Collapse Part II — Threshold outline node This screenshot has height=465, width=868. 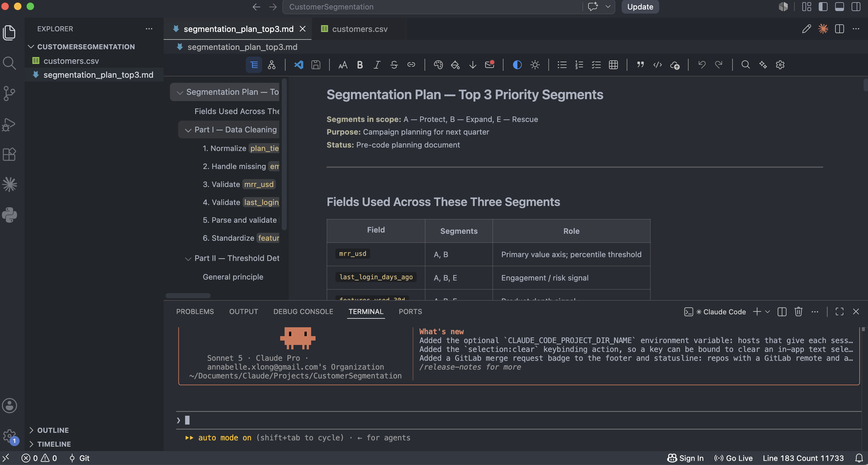pyautogui.click(x=188, y=258)
